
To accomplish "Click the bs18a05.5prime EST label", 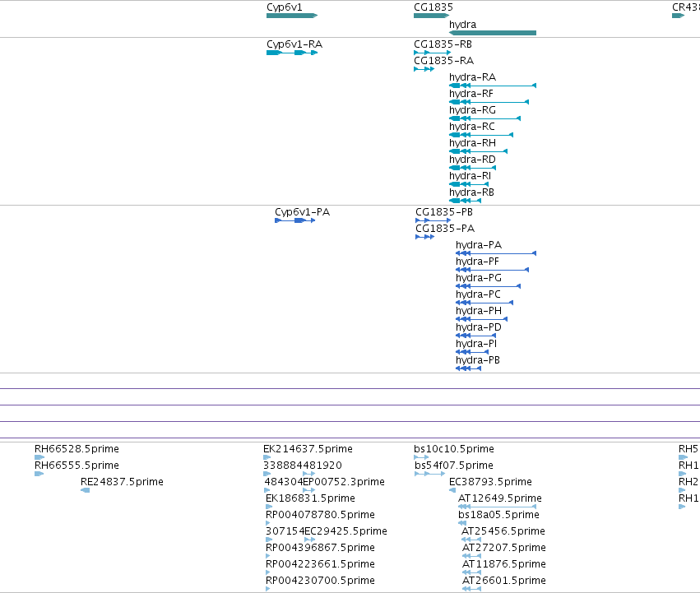I will [x=498, y=516].
